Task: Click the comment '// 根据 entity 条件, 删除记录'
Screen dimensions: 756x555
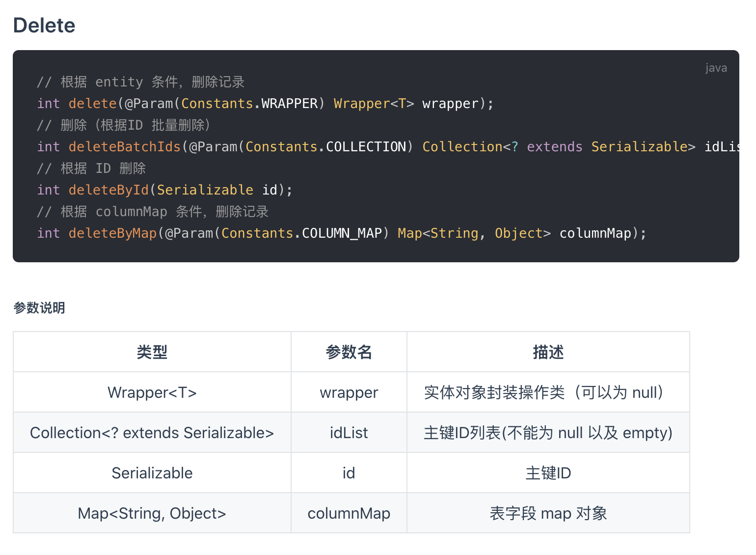Action: 141,82
